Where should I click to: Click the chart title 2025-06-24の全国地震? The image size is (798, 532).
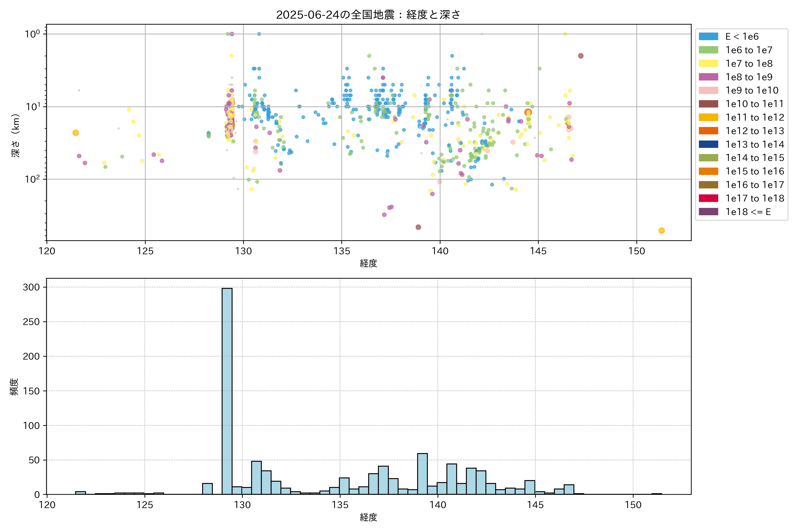[368, 15]
